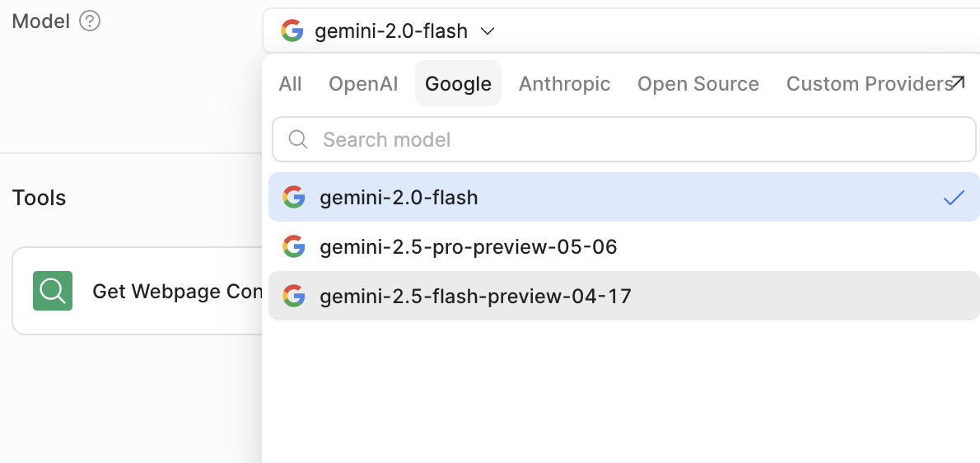
Task: Show Open Source models tab
Action: coord(698,84)
